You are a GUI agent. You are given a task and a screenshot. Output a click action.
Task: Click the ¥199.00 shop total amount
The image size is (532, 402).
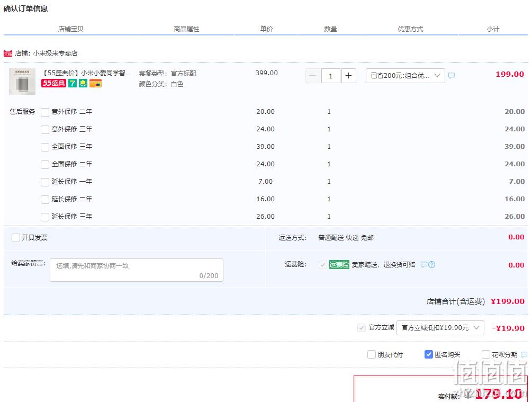[508, 301]
